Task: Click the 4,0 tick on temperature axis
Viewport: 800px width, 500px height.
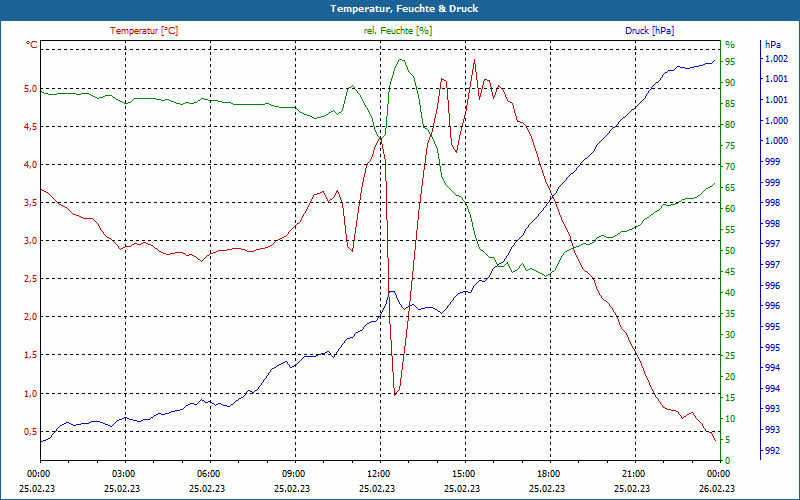Action: (31, 164)
